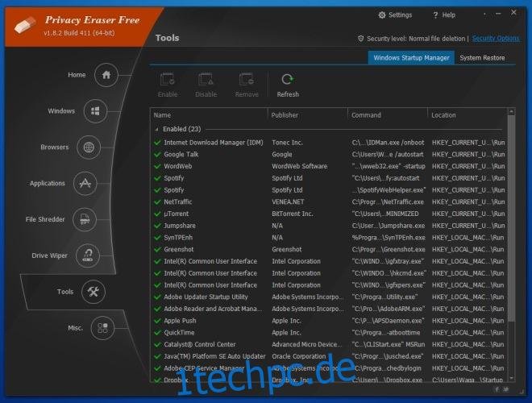
Task: Select the Adobe Updater Startup Utility row
Action: (329, 297)
